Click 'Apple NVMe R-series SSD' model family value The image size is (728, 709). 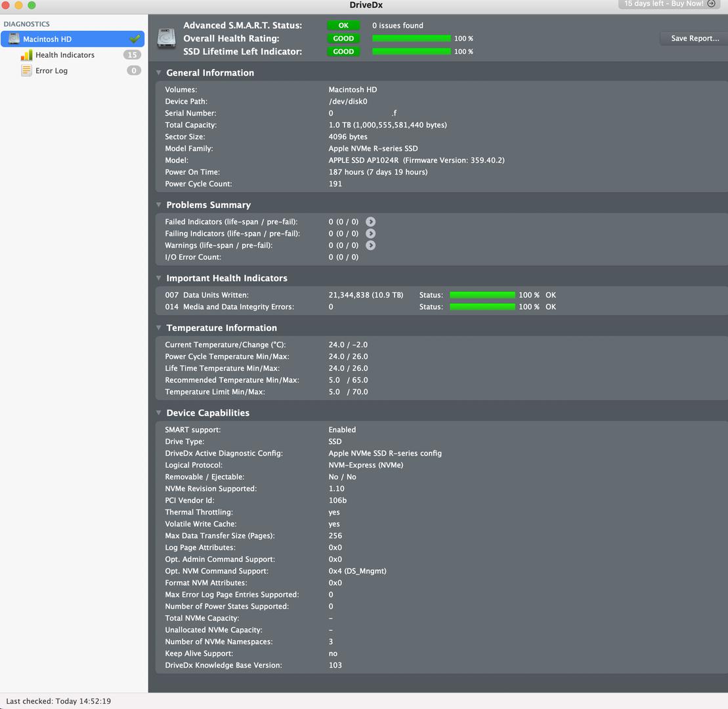click(374, 148)
